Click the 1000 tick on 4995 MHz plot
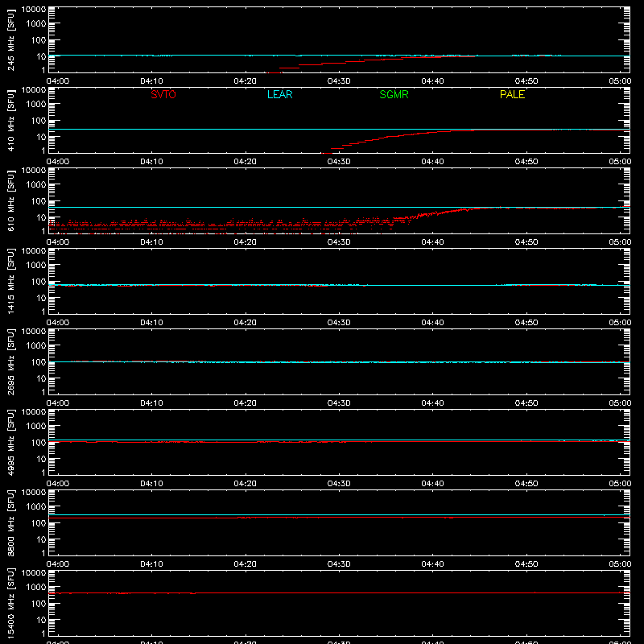The image size is (644, 644). tap(36, 427)
